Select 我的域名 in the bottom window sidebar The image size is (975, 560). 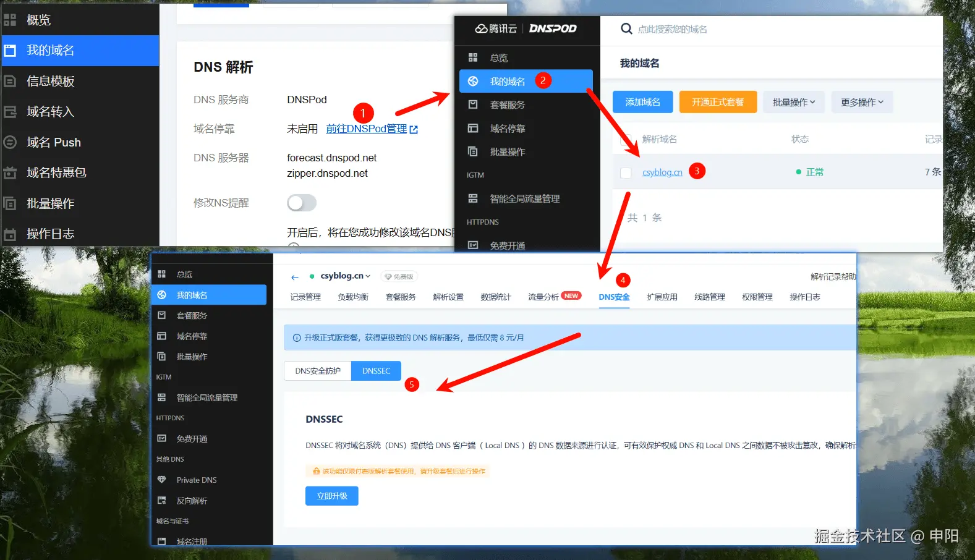click(209, 295)
